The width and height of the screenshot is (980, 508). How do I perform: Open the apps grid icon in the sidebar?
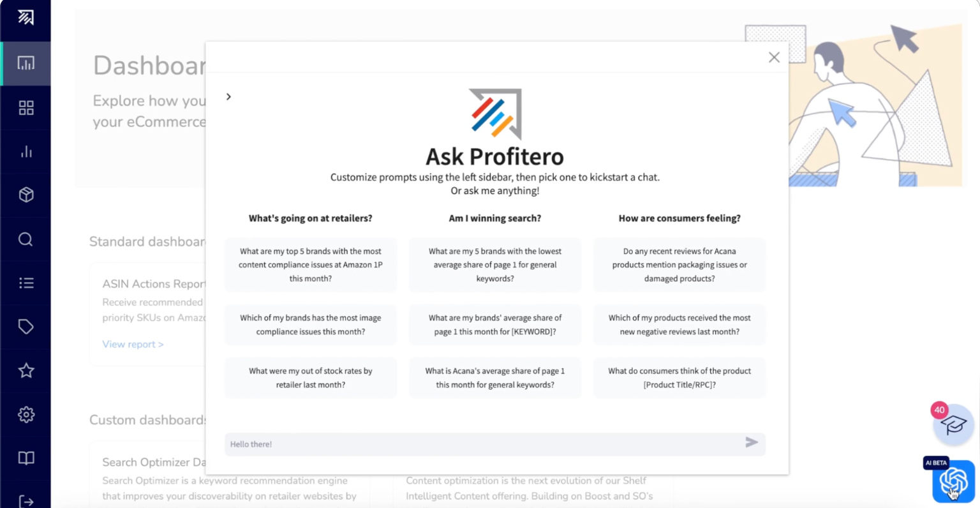pyautogui.click(x=26, y=107)
